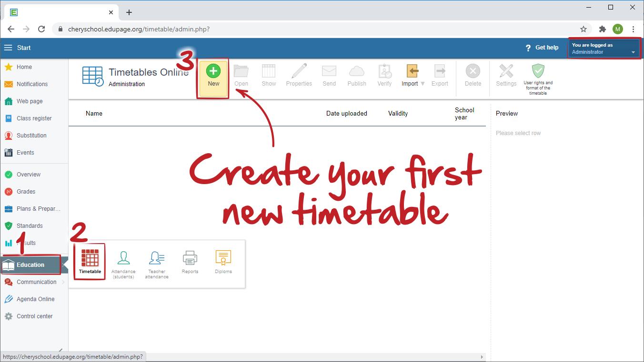Toggle the Start hamburger menu
The width and height of the screenshot is (644, 362).
pyautogui.click(x=8, y=48)
